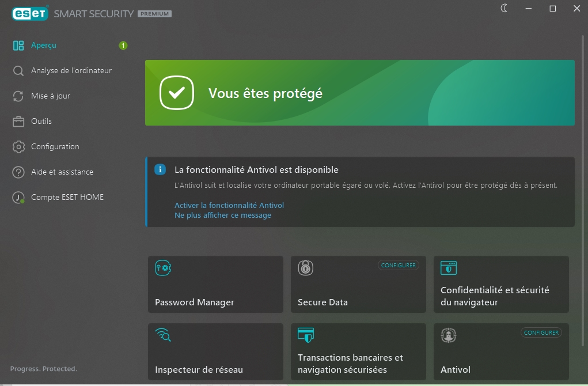Click the notification badge next to Aperçu
This screenshot has height=386, width=588.
pyautogui.click(x=123, y=45)
